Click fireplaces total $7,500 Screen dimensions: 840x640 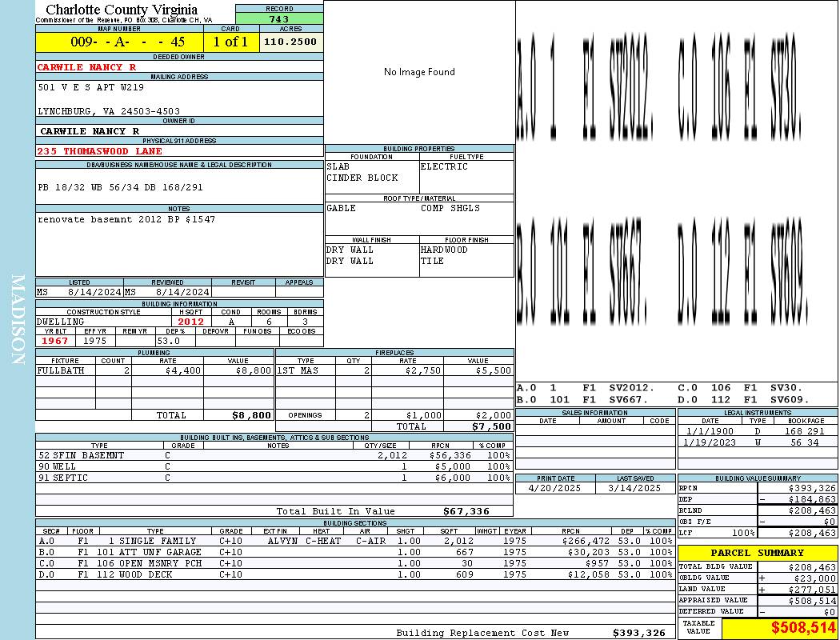[x=491, y=427]
